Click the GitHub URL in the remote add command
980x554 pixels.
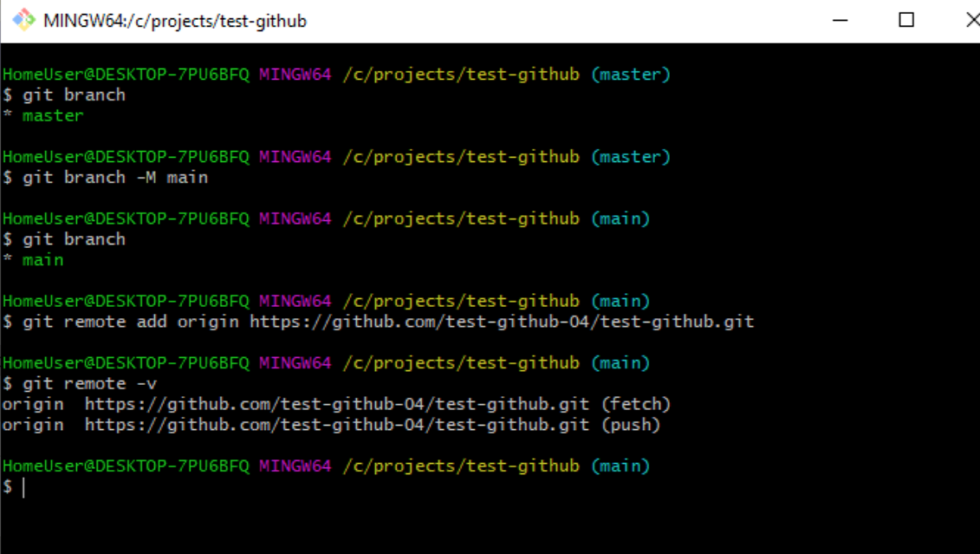click(x=502, y=322)
